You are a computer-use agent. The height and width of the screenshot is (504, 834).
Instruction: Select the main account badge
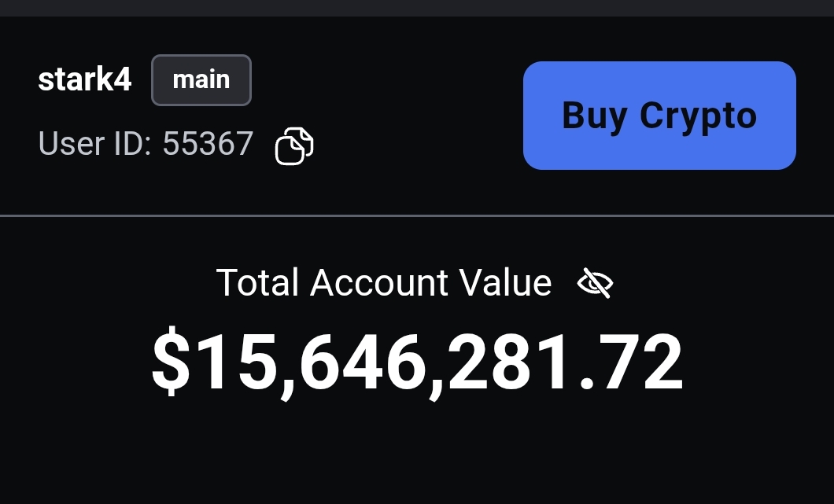pos(201,80)
